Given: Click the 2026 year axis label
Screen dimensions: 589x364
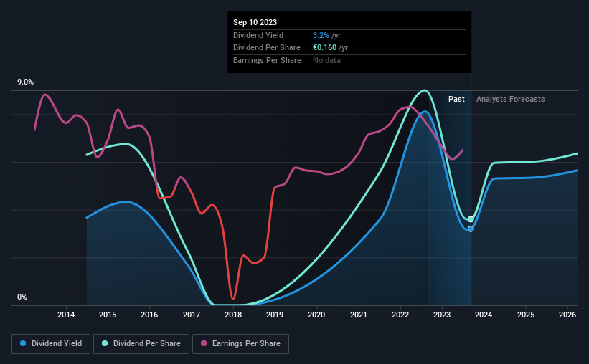Looking at the screenshot, I should [x=567, y=315].
